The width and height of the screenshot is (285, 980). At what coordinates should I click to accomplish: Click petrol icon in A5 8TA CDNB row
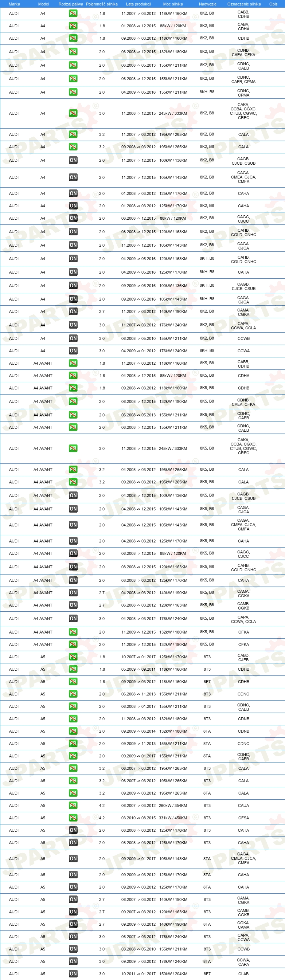click(x=73, y=731)
